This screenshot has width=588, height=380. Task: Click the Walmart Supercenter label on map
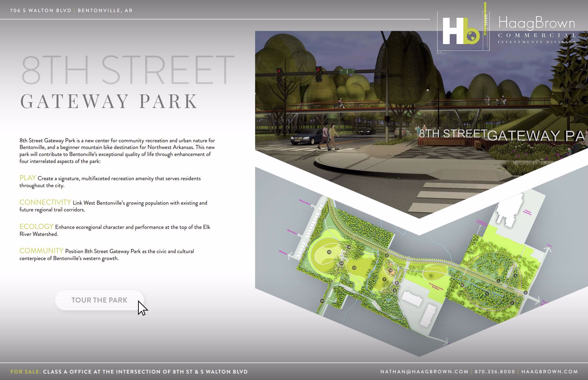pyautogui.click(x=528, y=212)
